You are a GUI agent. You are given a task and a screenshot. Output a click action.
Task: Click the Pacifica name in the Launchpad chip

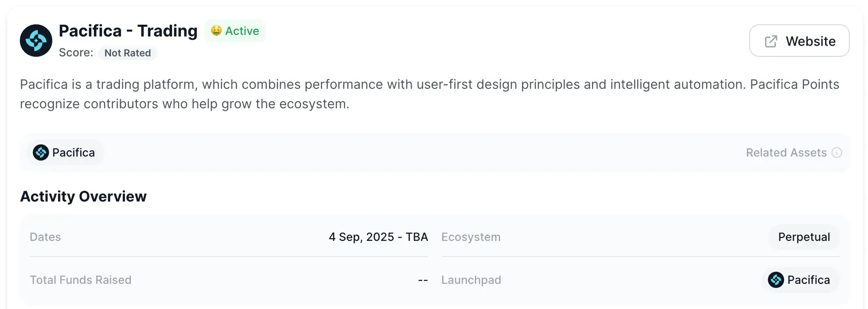click(x=808, y=280)
